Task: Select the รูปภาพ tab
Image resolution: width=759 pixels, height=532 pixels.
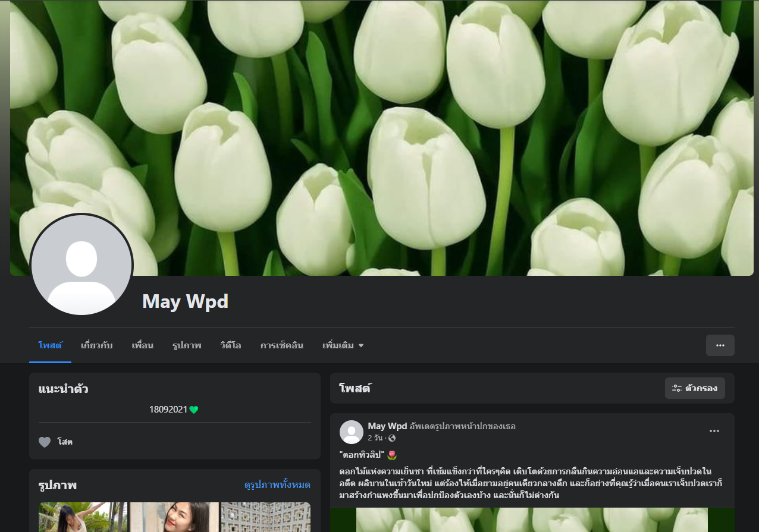Action: tap(187, 345)
